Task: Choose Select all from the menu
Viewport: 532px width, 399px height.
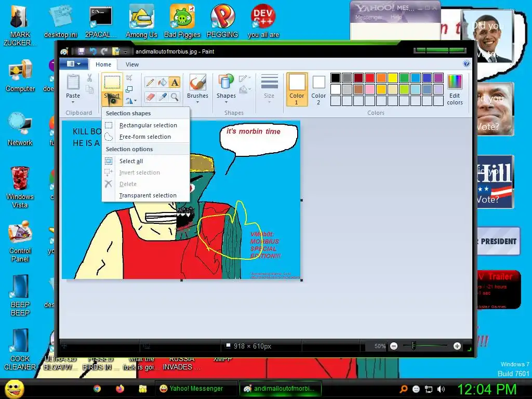Action: pyautogui.click(x=145, y=161)
